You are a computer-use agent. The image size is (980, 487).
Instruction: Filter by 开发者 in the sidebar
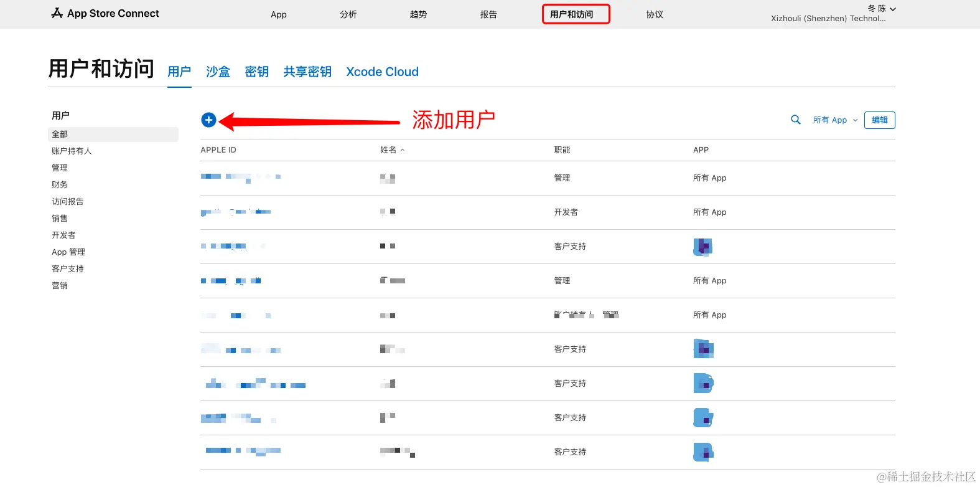63,235
